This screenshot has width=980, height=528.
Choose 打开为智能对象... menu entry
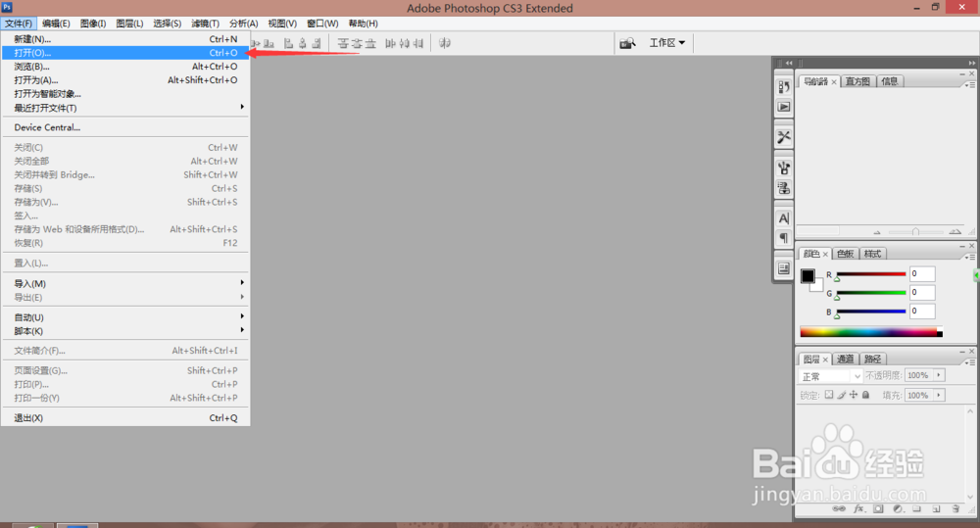tap(125, 94)
